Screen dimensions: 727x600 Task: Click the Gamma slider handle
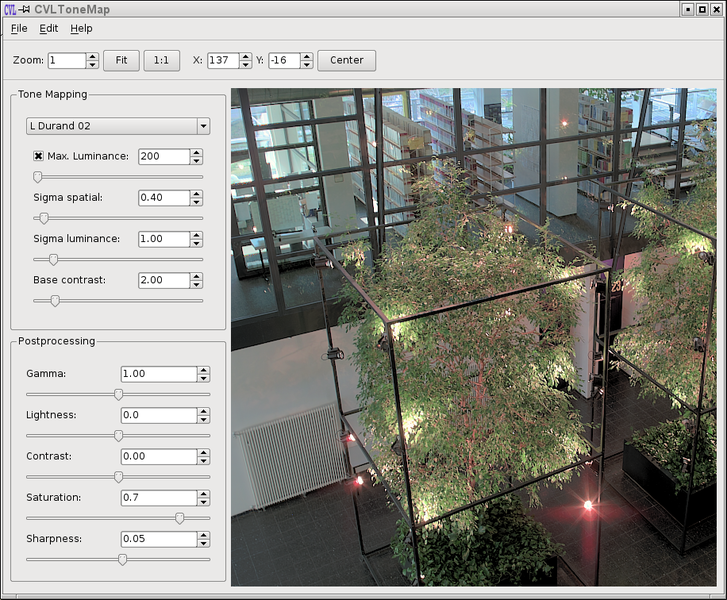click(118, 394)
